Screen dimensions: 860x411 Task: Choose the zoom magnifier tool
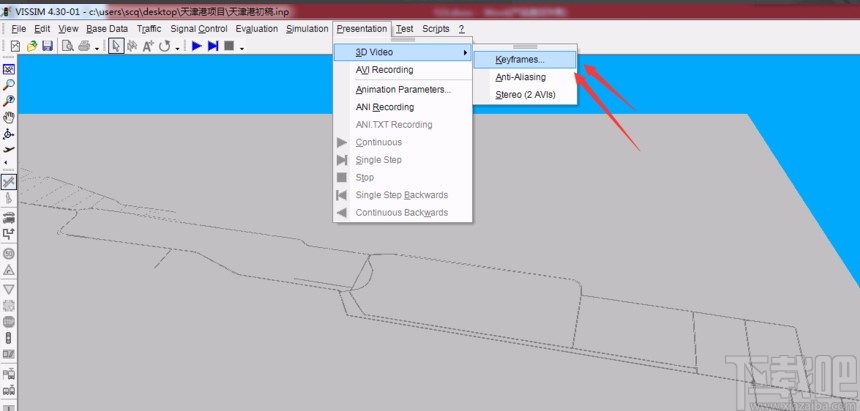tap(9, 85)
